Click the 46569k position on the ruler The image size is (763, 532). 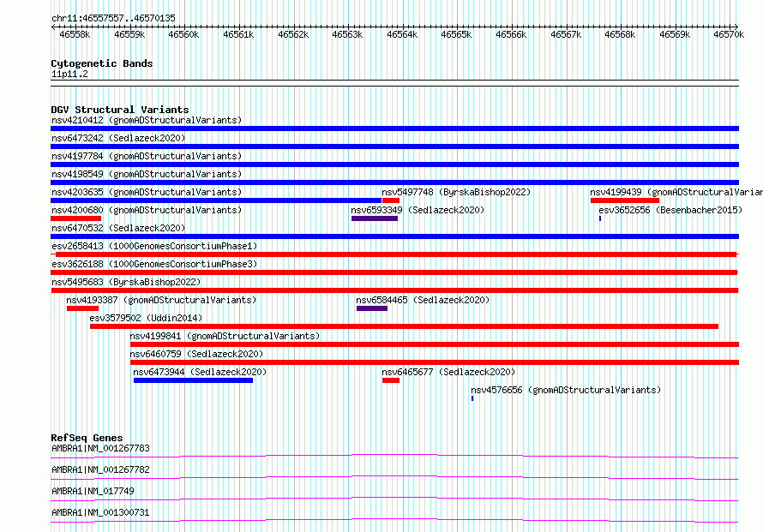pyautogui.click(x=675, y=34)
